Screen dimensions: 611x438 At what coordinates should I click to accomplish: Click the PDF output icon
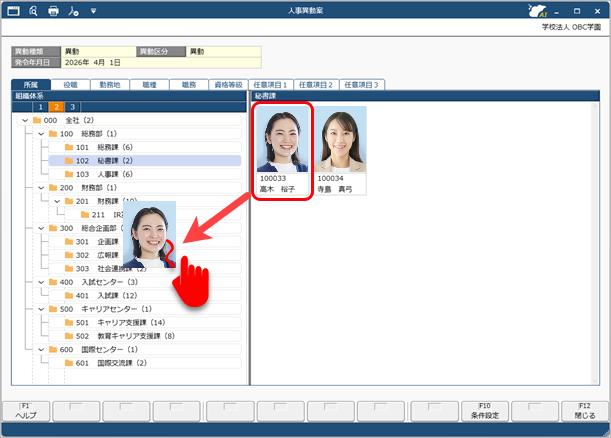73,11
